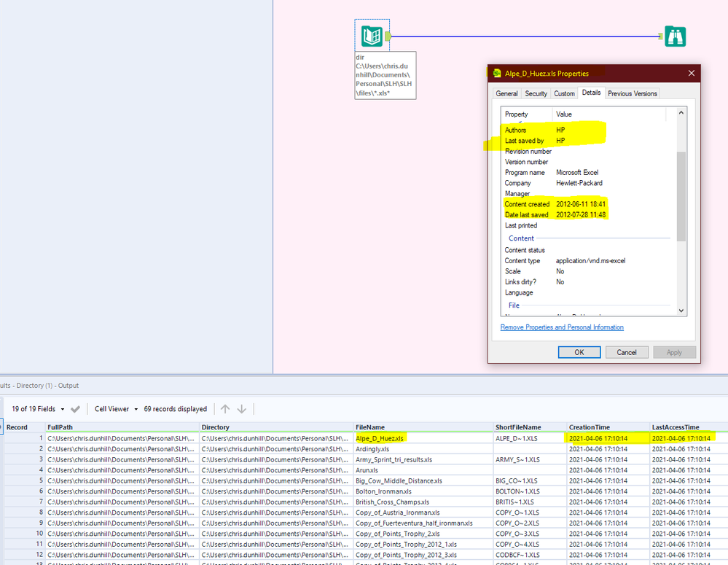Select the Alpe_D_Huez.xls filename cell
Image resolution: width=728 pixels, height=565 pixels.
(x=423, y=438)
